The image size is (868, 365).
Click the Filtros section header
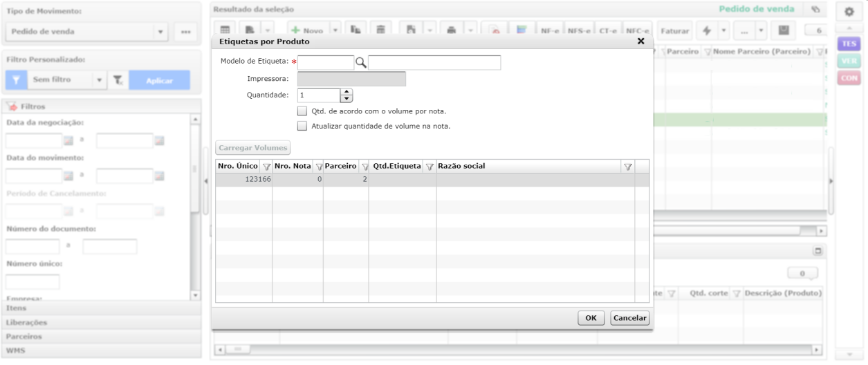(x=102, y=106)
